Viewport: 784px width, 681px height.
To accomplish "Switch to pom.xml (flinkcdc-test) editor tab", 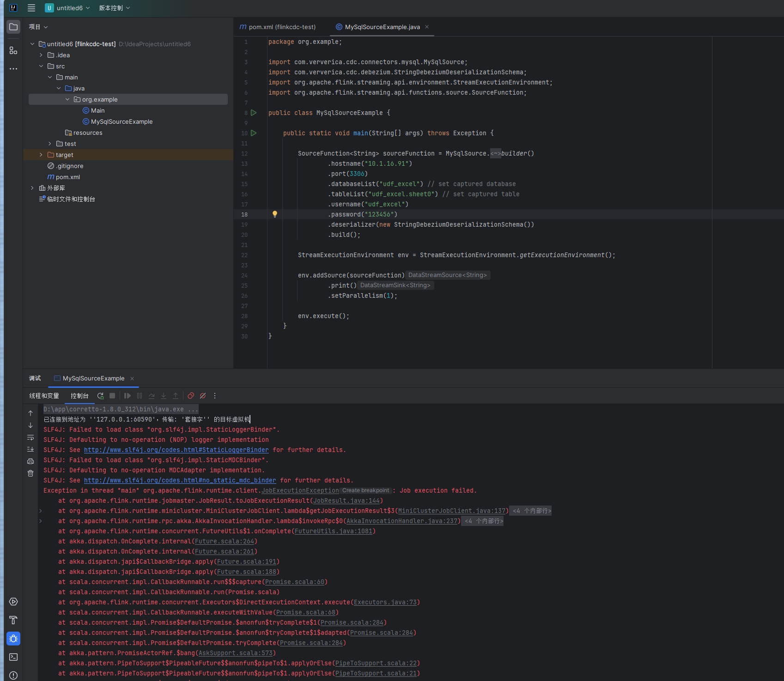I will click(x=278, y=27).
